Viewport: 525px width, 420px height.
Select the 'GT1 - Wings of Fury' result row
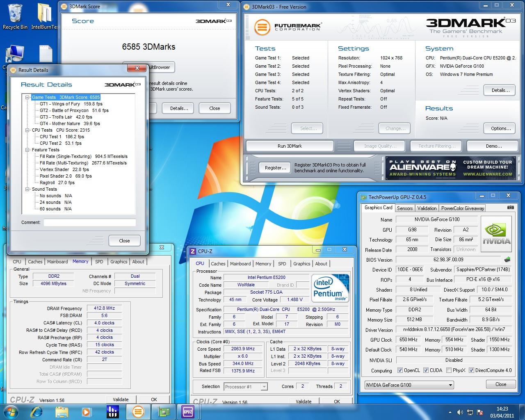(71, 104)
